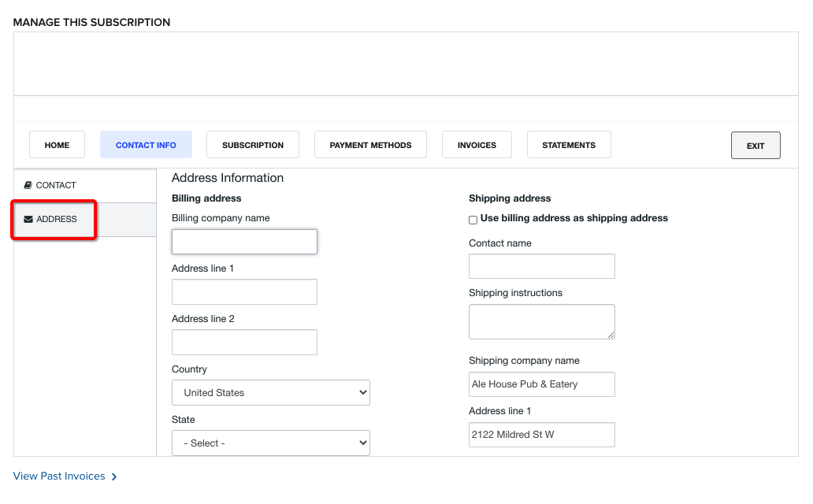Image resolution: width=813 pixels, height=504 pixels.
Task: Click the billing Address line 1 field
Action: (x=244, y=292)
